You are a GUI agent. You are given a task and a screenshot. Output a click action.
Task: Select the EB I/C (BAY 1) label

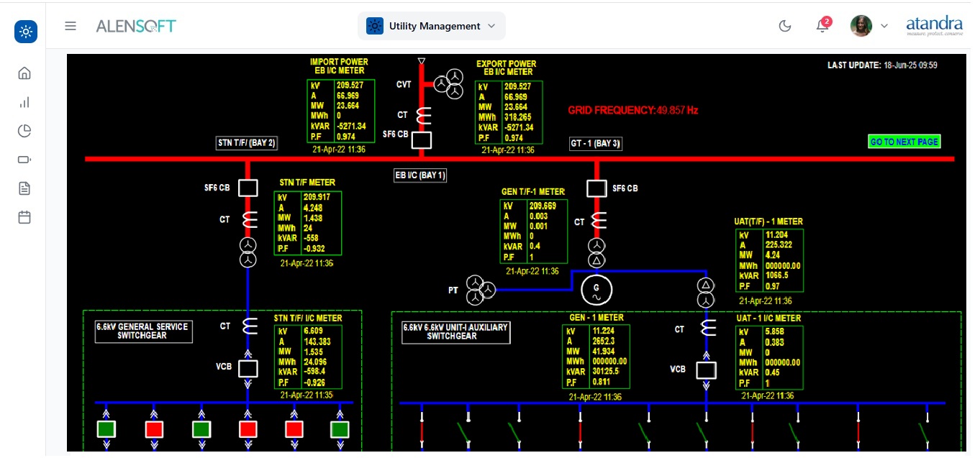click(420, 175)
